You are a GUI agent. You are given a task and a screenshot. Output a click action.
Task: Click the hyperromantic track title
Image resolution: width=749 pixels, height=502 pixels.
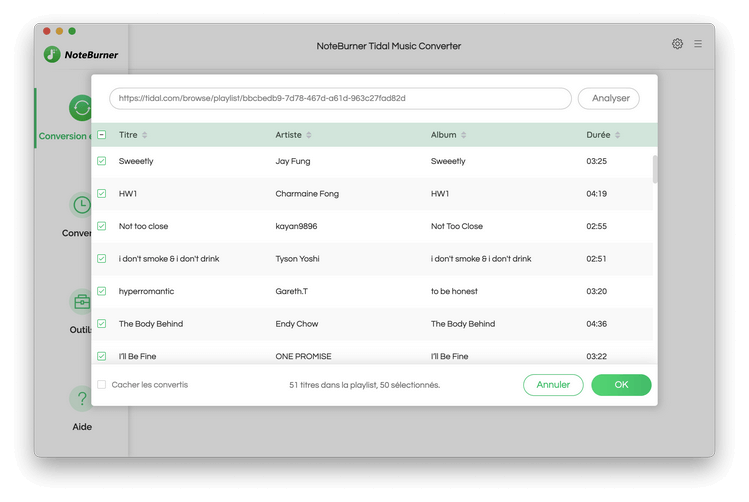146,291
